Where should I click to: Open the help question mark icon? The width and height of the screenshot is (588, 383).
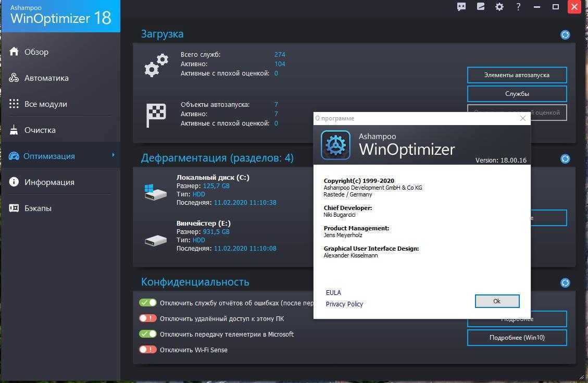point(518,7)
